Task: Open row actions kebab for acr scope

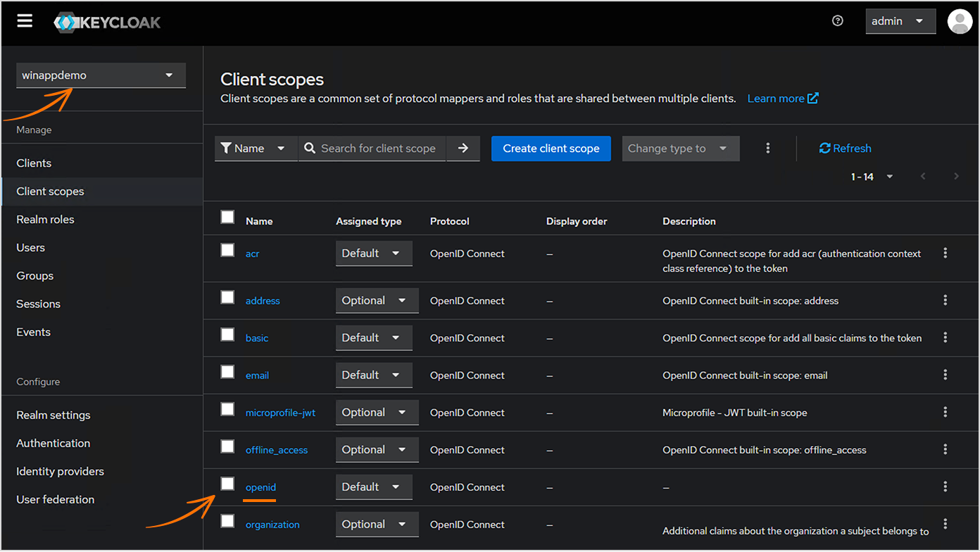Action: 945,253
